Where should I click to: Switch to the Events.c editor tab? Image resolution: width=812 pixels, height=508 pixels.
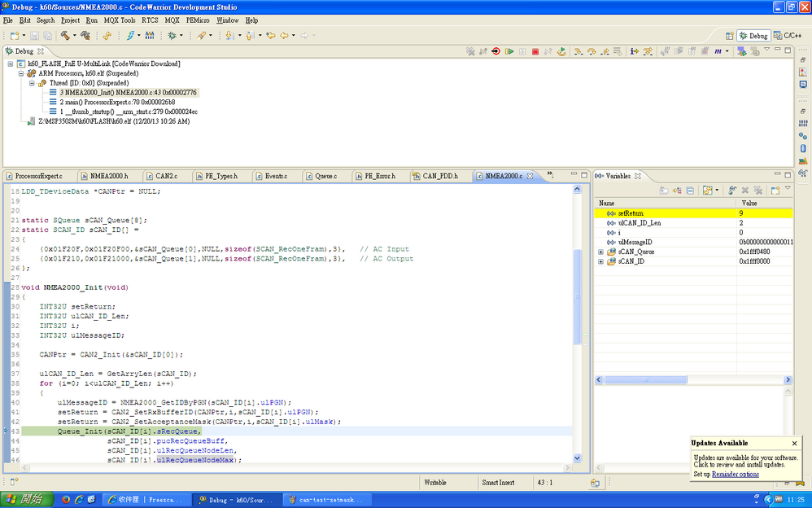[276, 176]
